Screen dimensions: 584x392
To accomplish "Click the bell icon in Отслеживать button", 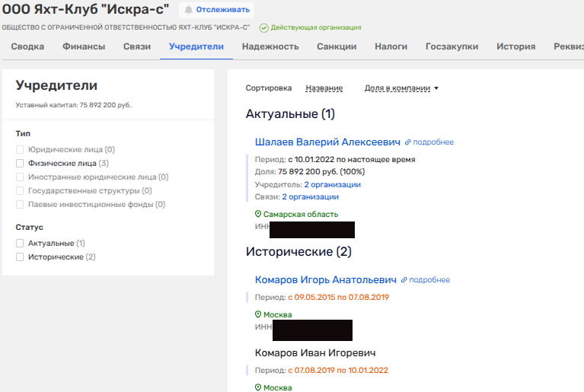I will tap(188, 10).
